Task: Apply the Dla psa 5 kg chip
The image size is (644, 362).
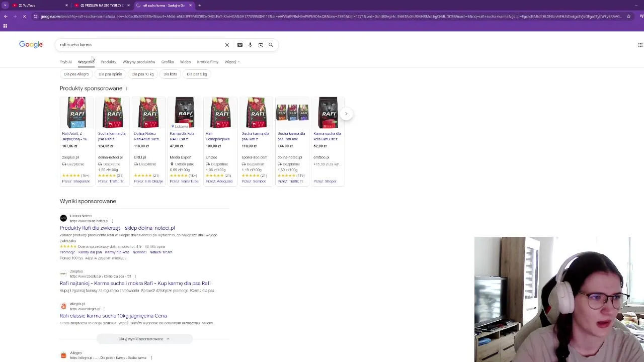Action: pyautogui.click(x=197, y=74)
